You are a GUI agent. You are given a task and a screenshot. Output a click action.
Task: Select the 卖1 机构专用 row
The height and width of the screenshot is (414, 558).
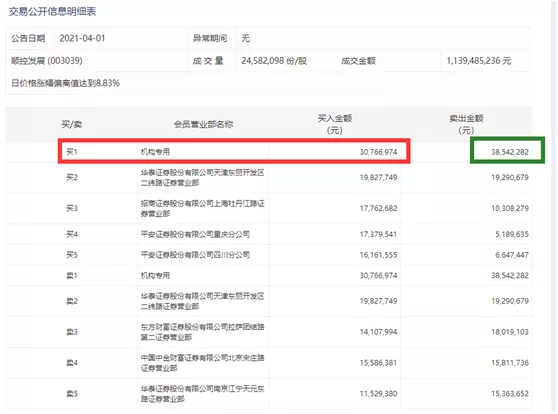[269, 276]
